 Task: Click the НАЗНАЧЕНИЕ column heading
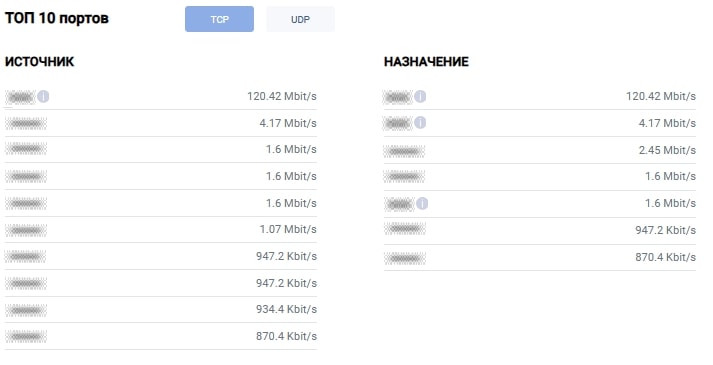click(x=426, y=62)
